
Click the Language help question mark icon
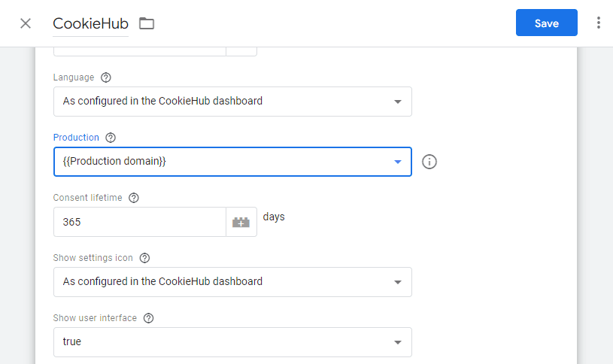pyautogui.click(x=106, y=77)
